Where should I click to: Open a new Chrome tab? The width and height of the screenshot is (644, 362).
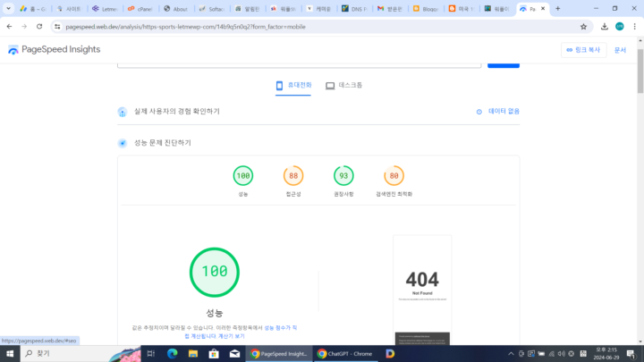558,8
